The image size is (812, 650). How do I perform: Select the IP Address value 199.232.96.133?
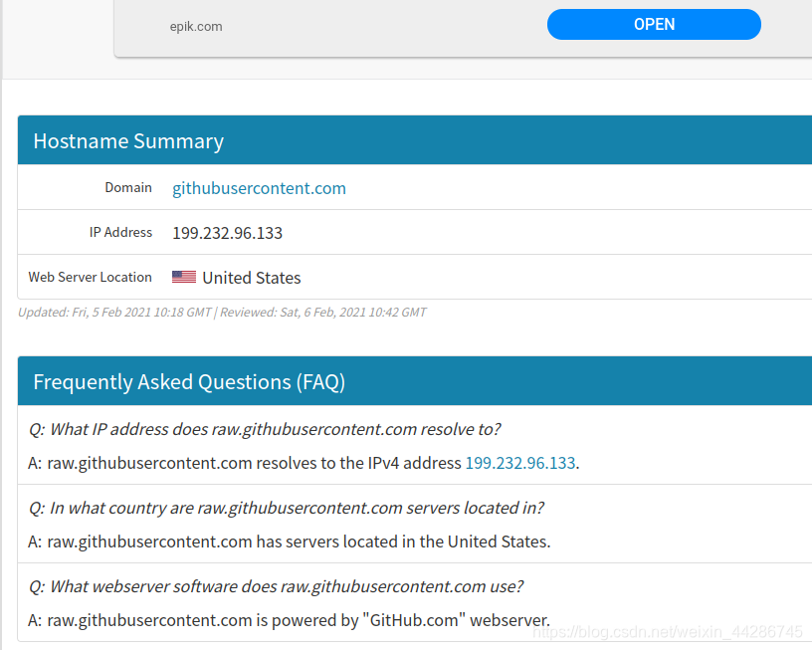[x=227, y=233]
